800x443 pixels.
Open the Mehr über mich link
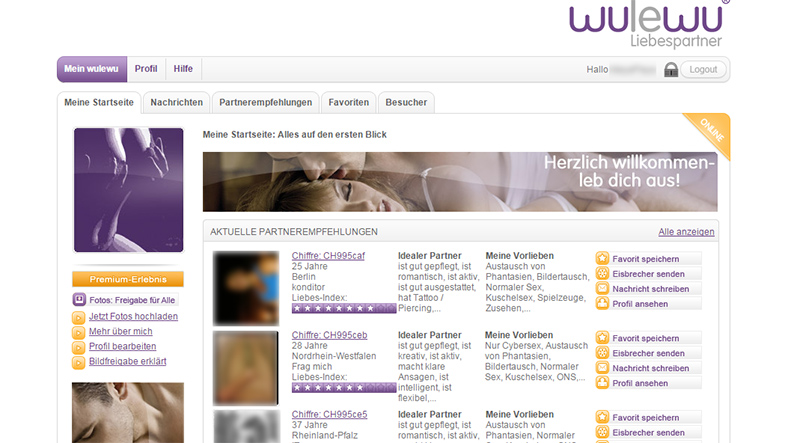(x=120, y=331)
